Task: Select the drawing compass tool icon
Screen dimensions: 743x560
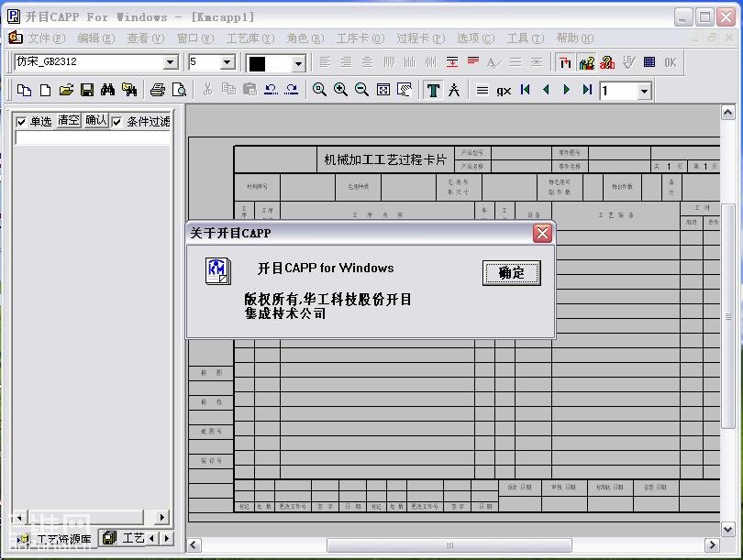Action: [454, 90]
